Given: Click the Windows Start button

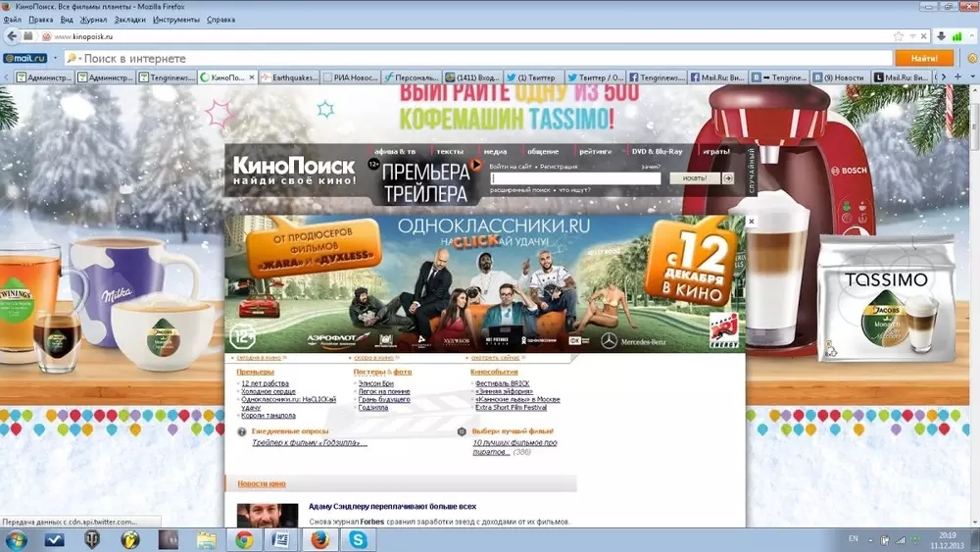Looking at the screenshot, I should coord(16,539).
